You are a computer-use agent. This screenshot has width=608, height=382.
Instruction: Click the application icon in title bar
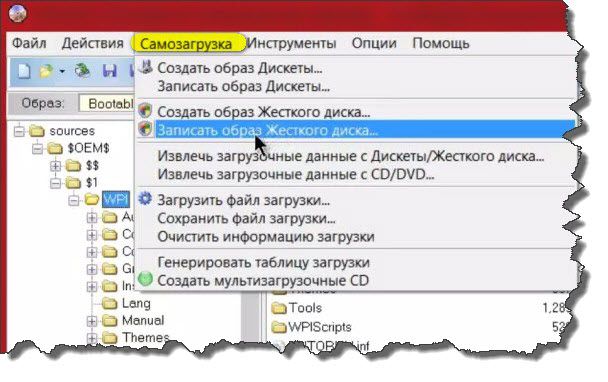pyautogui.click(x=17, y=14)
